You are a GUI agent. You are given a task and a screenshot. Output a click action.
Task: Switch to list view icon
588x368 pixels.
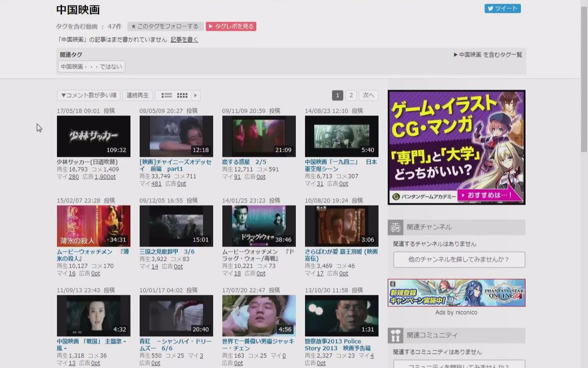tap(166, 95)
